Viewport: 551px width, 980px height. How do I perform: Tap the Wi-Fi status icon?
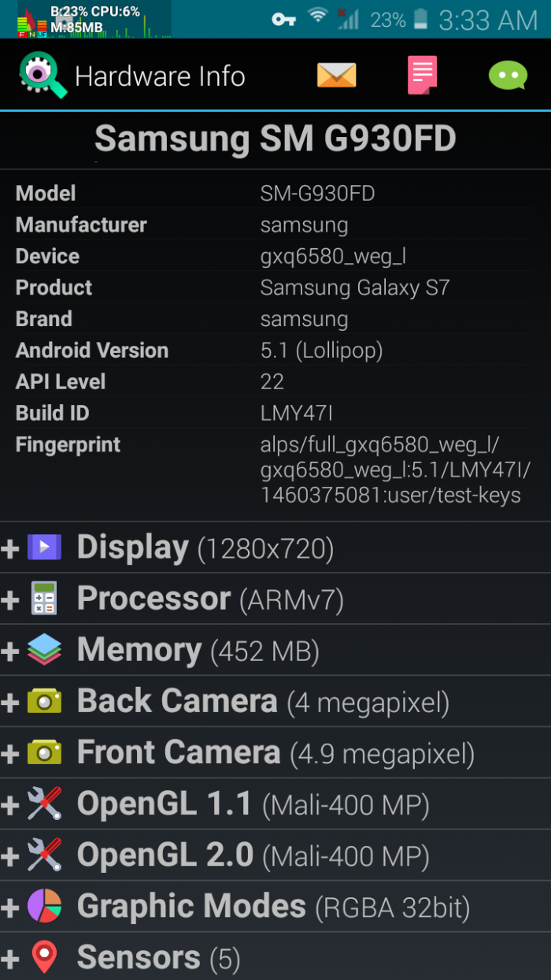[318, 17]
